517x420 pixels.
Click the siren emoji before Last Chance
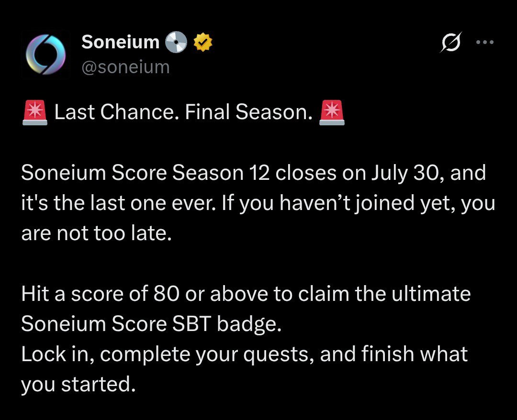tap(35, 113)
